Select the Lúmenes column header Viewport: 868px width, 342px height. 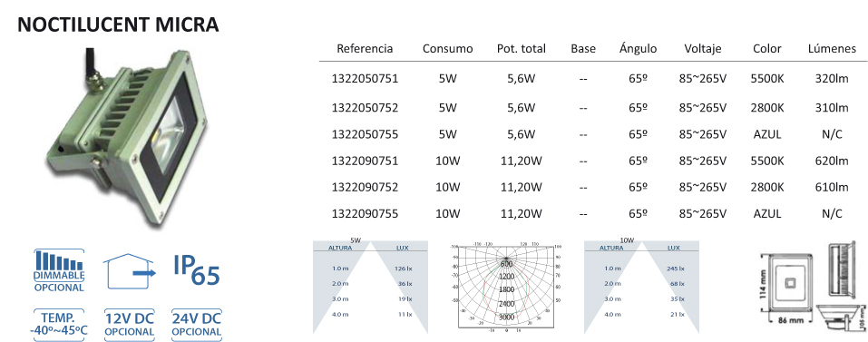(832, 49)
